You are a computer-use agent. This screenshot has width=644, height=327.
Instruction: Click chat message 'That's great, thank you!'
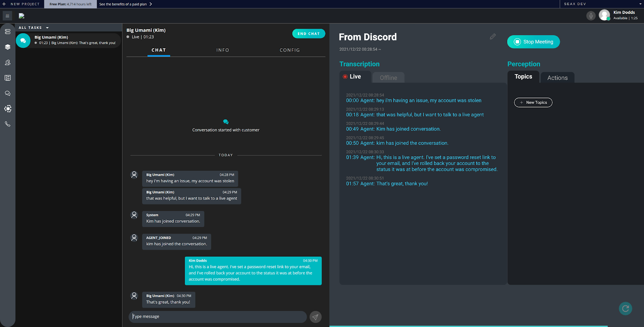(168, 300)
